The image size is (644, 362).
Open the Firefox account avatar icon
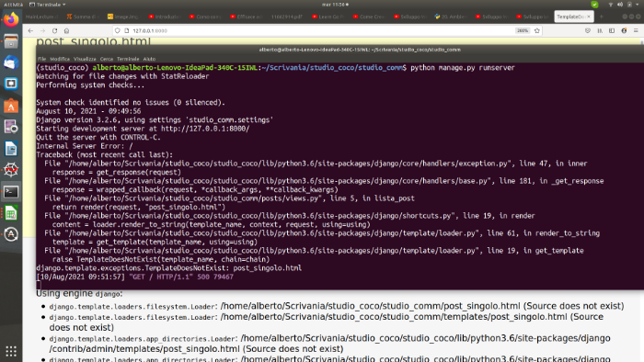coord(624,30)
